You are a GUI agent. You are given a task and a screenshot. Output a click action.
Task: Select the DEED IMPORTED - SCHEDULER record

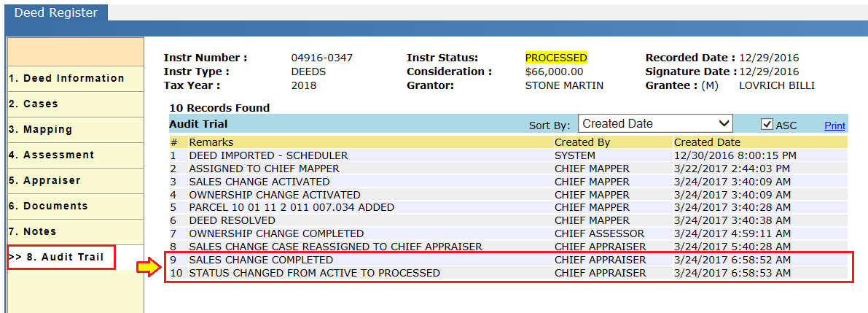pyautogui.click(x=508, y=155)
